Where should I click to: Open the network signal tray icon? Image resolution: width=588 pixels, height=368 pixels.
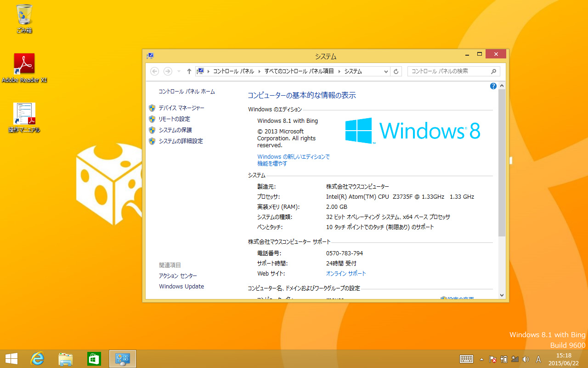point(514,359)
